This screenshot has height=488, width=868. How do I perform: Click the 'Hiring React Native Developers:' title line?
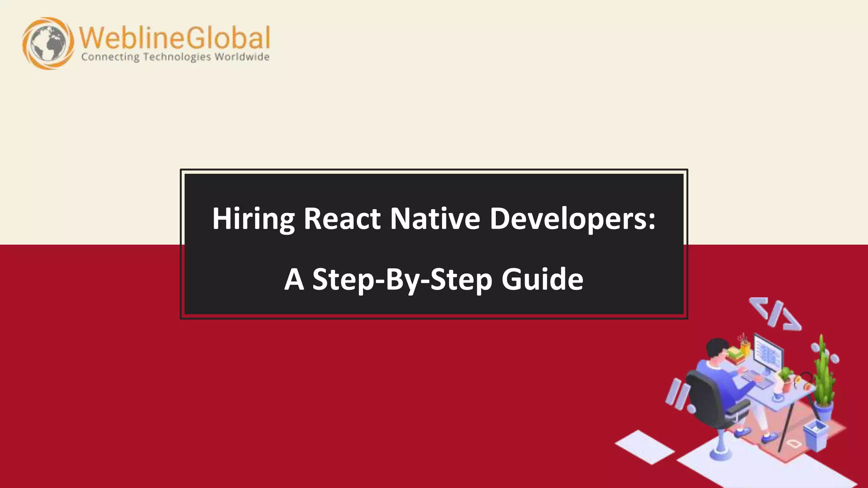tap(434, 219)
